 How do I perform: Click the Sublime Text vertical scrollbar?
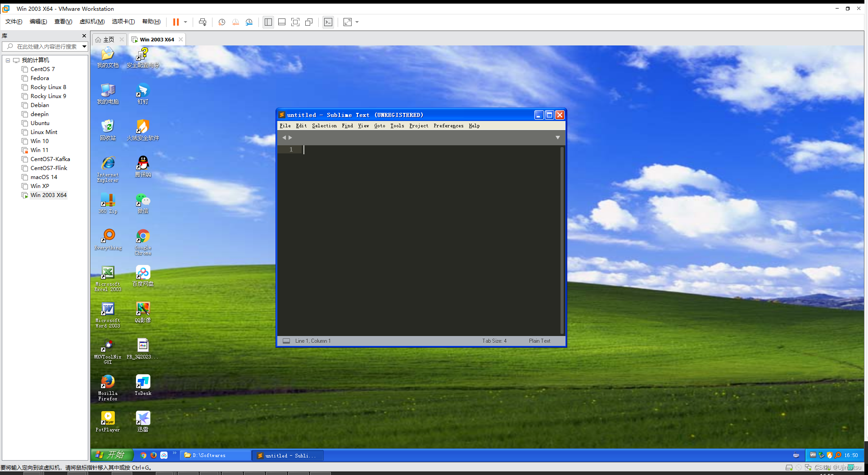tap(562, 240)
